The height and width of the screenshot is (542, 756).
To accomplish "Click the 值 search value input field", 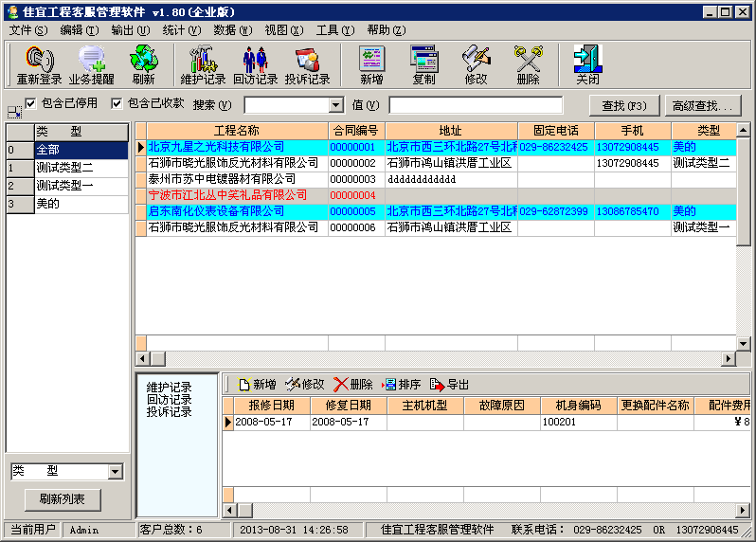I will point(476,105).
